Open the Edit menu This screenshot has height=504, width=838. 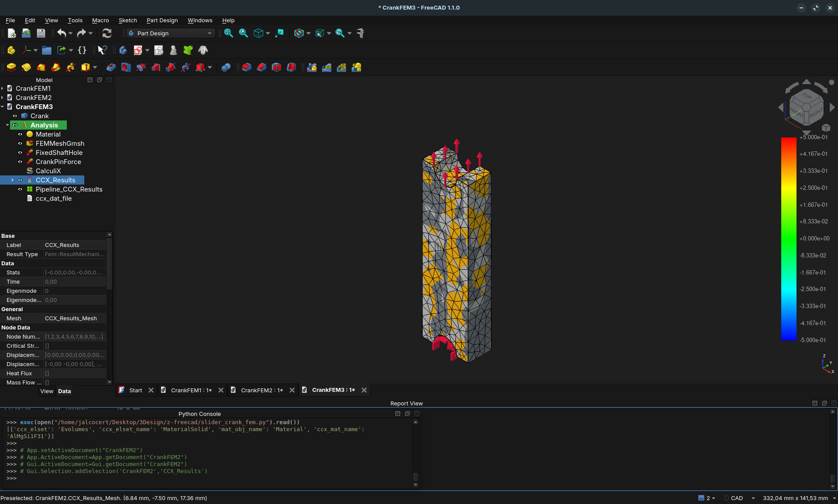click(30, 20)
